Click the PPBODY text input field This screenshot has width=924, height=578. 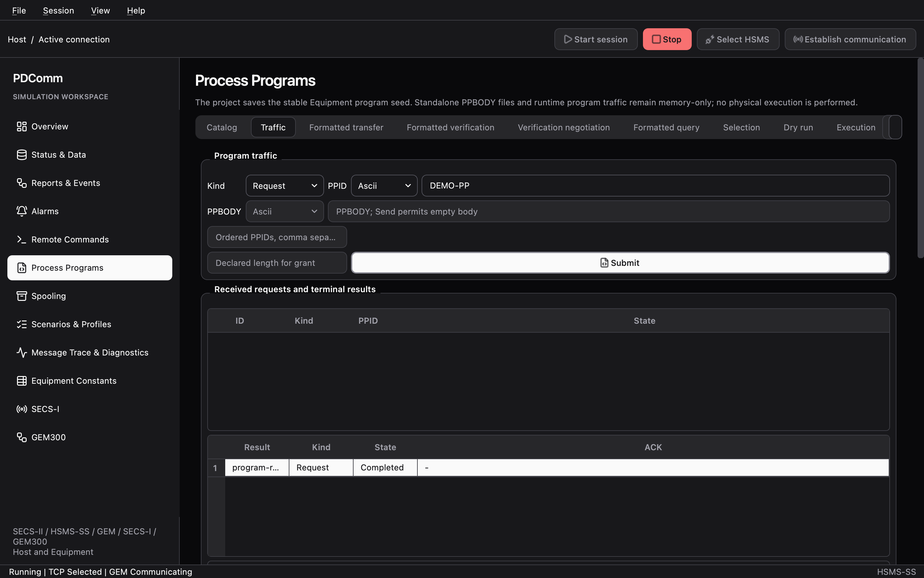[x=609, y=211]
